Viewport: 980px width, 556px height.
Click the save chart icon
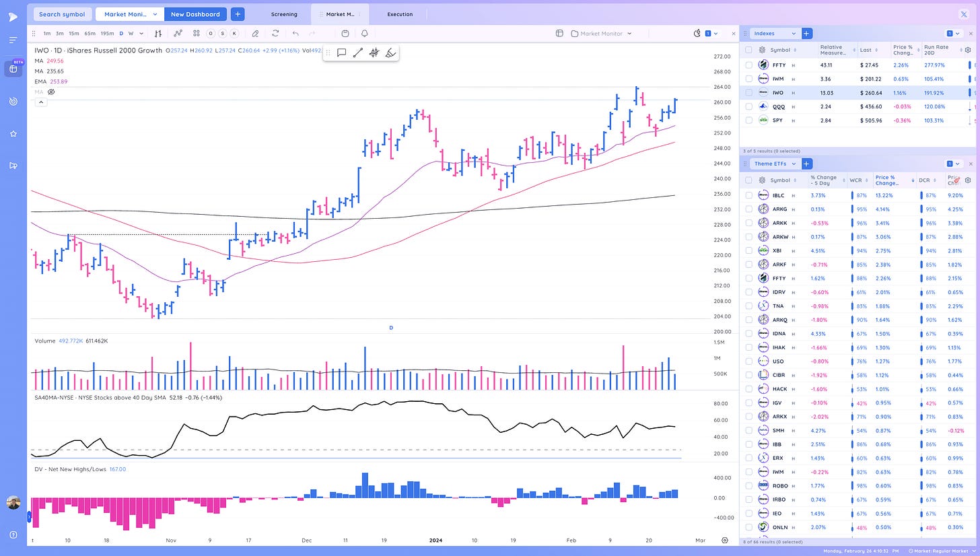click(x=345, y=33)
